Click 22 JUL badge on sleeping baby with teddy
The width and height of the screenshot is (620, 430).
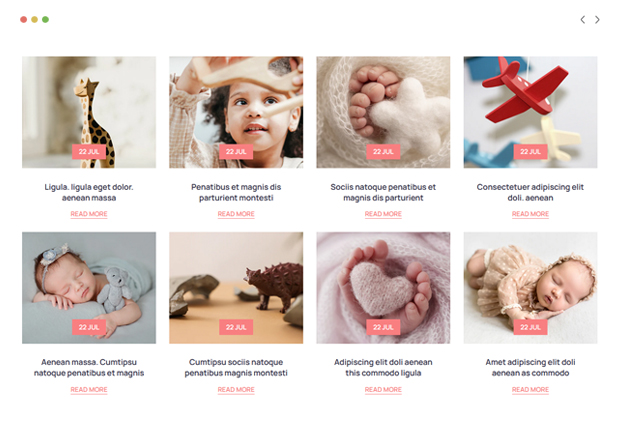tap(89, 327)
